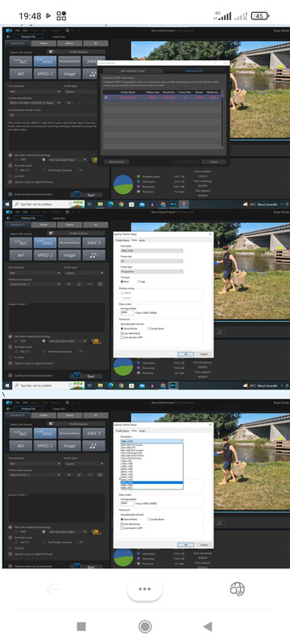Select Image format icon in top screenshot

coord(69,74)
